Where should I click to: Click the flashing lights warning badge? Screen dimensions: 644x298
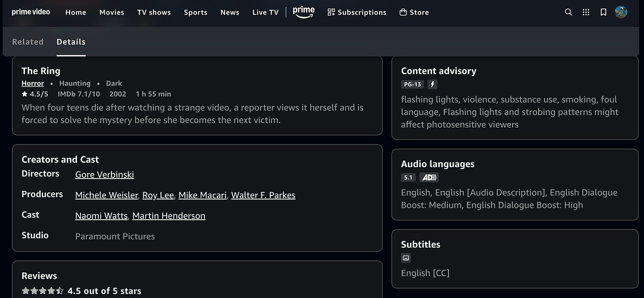pyautogui.click(x=433, y=84)
